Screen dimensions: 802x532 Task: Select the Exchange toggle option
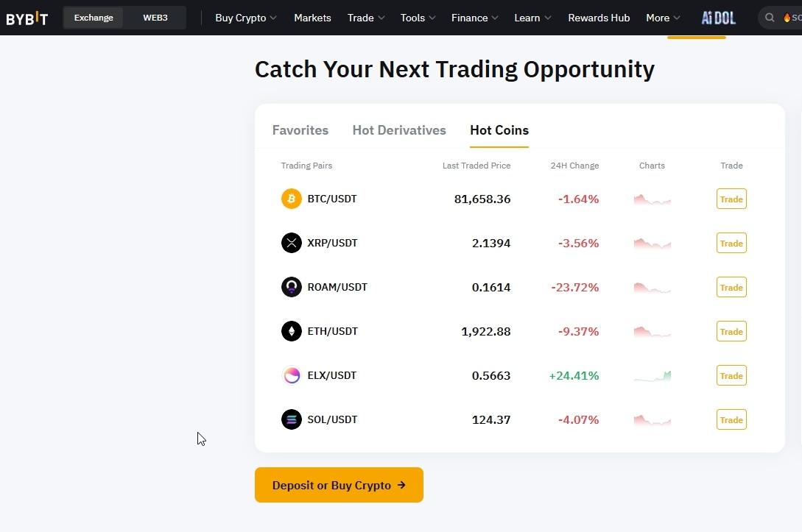click(x=94, y=18)
